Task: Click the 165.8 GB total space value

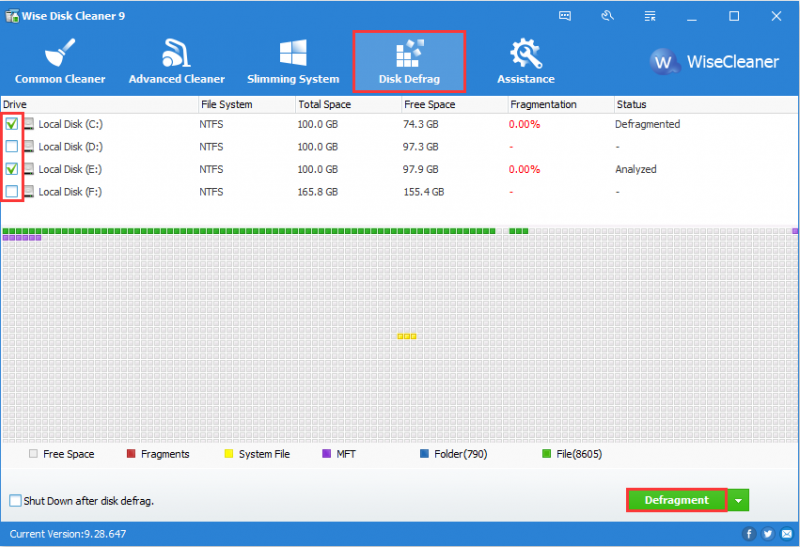Action: (x=318, y=192)
